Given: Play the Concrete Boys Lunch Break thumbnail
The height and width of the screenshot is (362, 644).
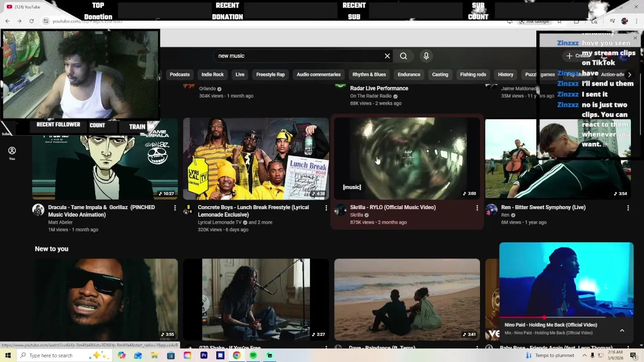Looking at the screenshot, I should [256, 159].
